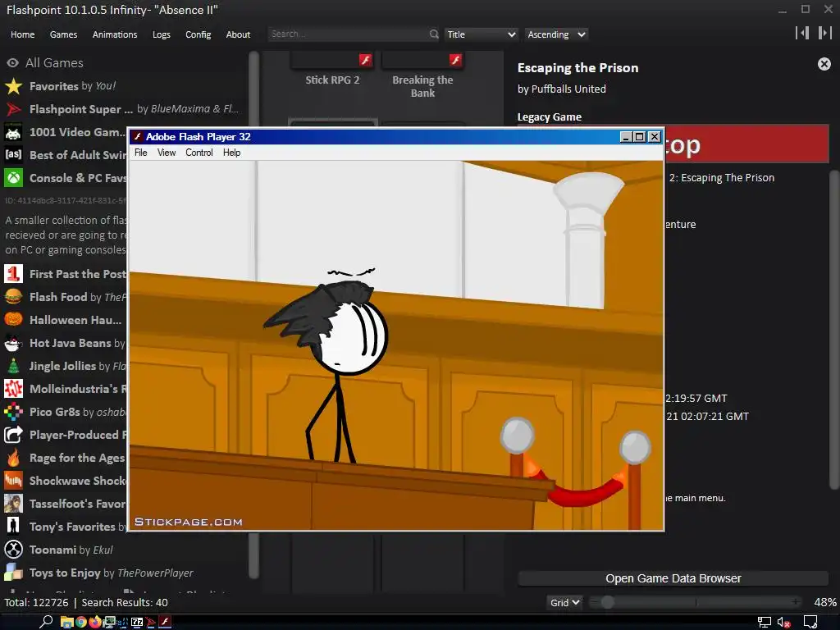Open Help menu in Adobe Flash Player

(x=231, y=153)
